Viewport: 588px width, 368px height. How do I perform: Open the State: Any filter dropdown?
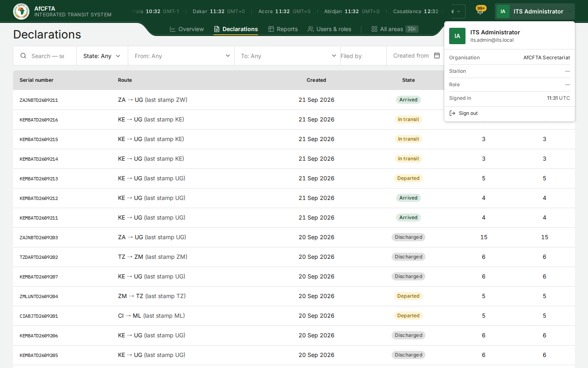coord(102,56)
